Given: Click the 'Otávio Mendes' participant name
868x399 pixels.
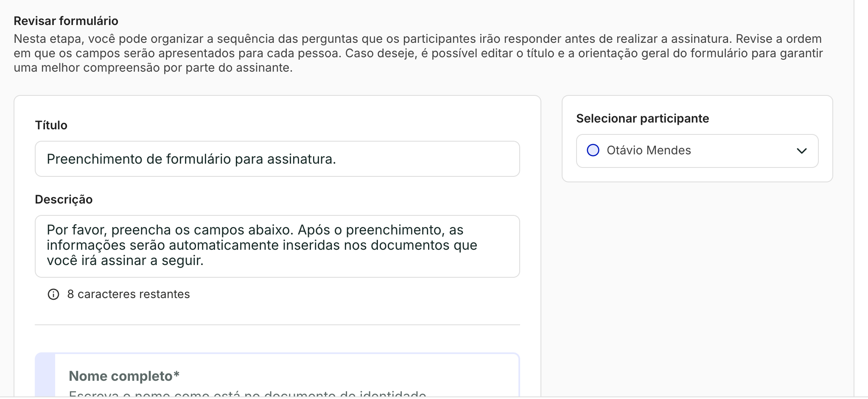Looking at the screenshot, I should 649,151.
